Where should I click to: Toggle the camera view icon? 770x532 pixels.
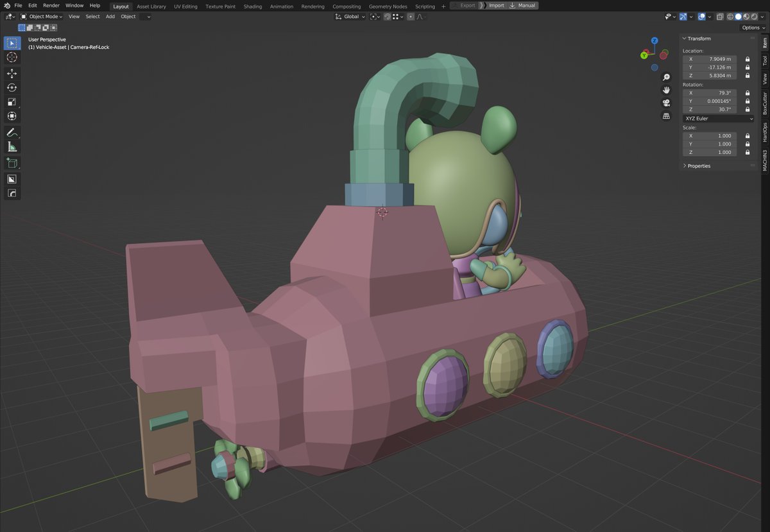pos(666,103)
